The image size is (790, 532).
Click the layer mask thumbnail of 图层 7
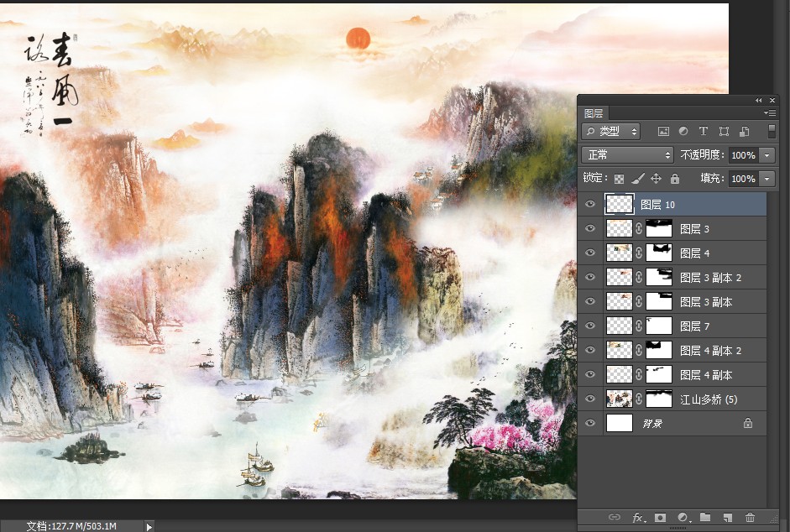[x=659, y=326]
